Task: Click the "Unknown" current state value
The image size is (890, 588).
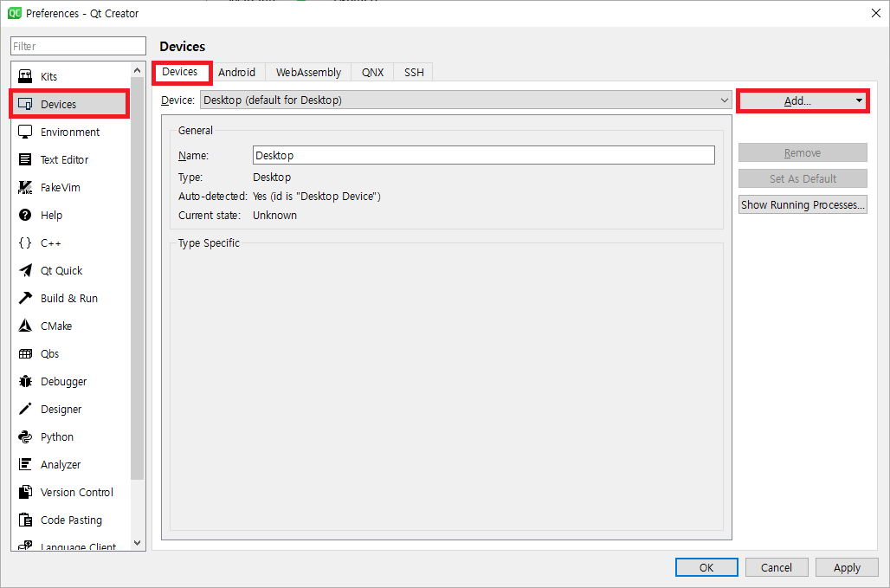Action: coord(274,215)
